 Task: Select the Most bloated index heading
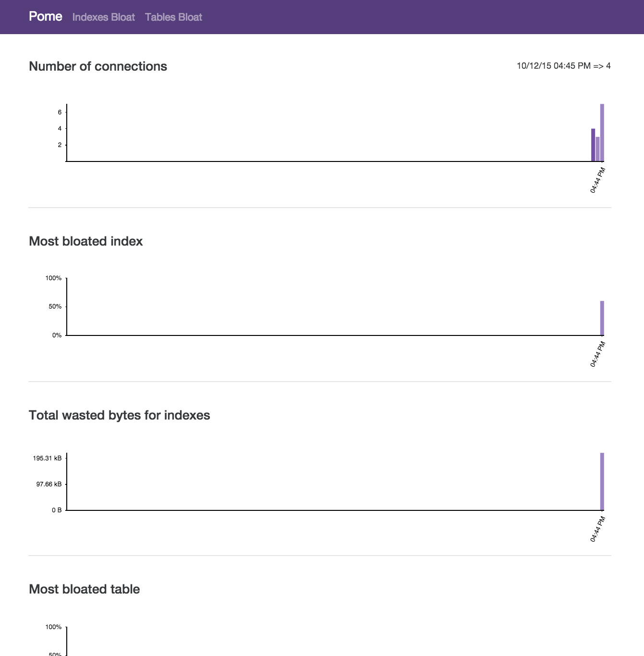pyautogui.click(x=86, y=241)
